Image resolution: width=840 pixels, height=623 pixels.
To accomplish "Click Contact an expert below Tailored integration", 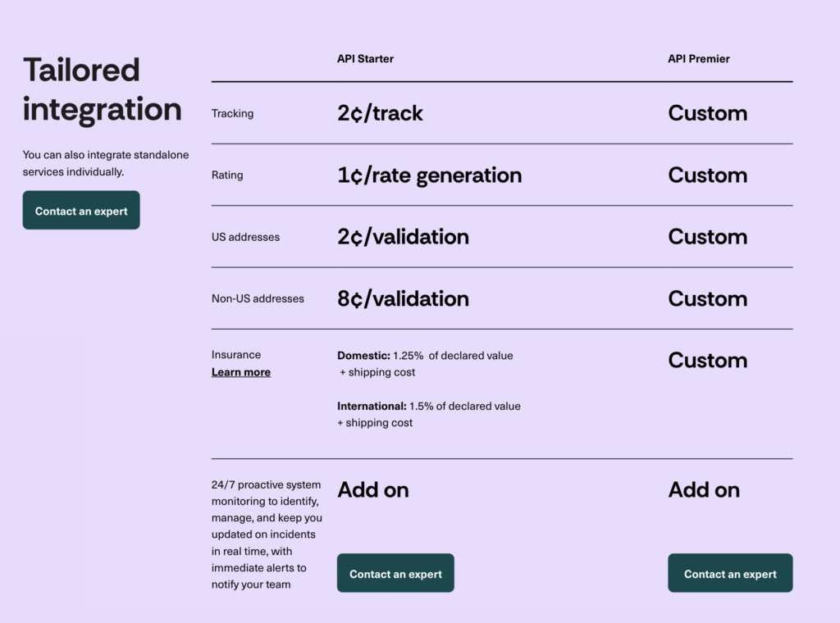I will (81, 211).
